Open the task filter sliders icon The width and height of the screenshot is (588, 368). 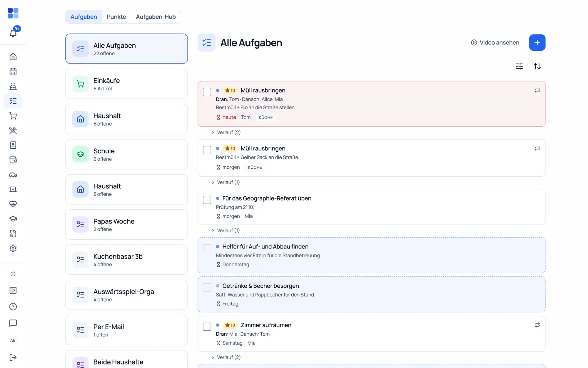pyautogui.click(x=519, y=66)
